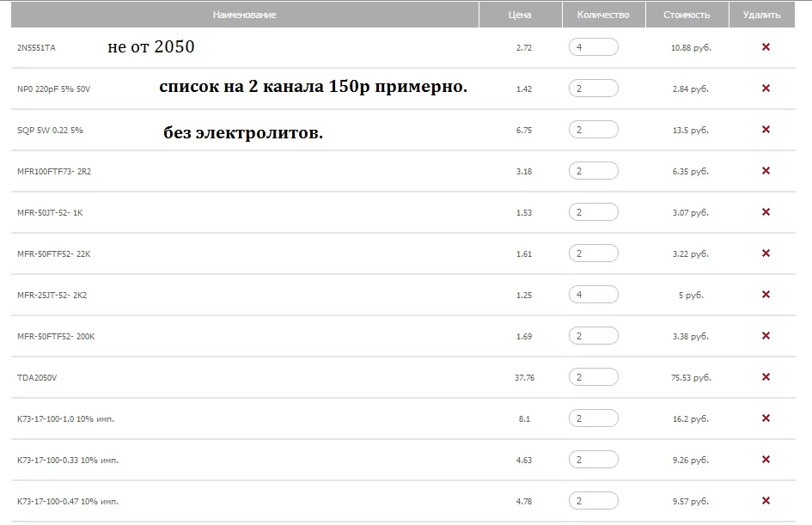This screenshot has width=812, height=525.
Task: Edit quantity for MFR100FTF73- 2R2
Action: tap(594, 171)
